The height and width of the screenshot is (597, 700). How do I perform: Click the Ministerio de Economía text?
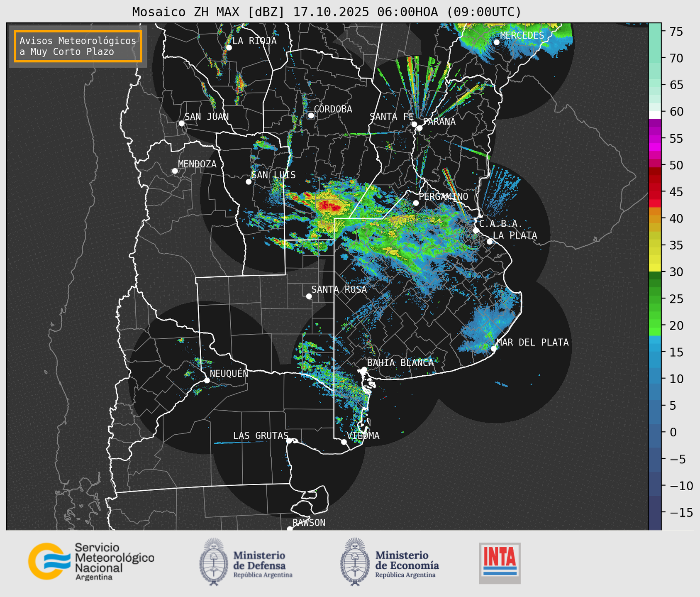(407, 560)
